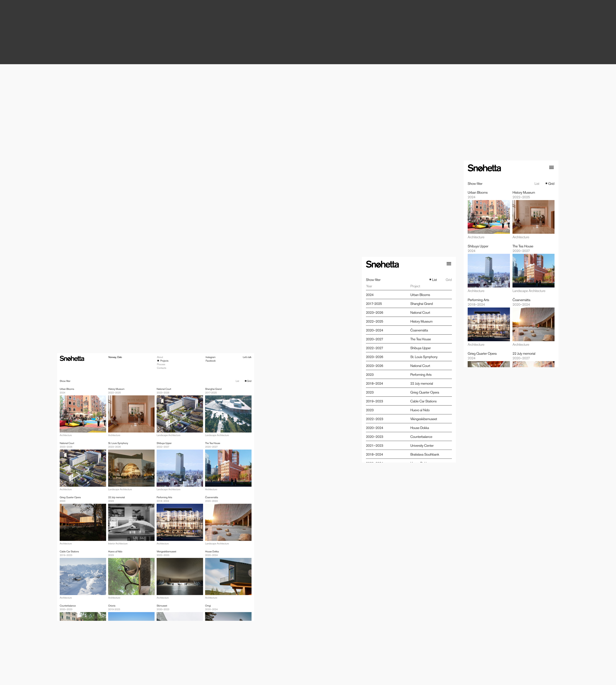This screenshot has height=685, width=616.
Task: Click Snøhetta logo in the desktop header
Action: tap(72, 359)
